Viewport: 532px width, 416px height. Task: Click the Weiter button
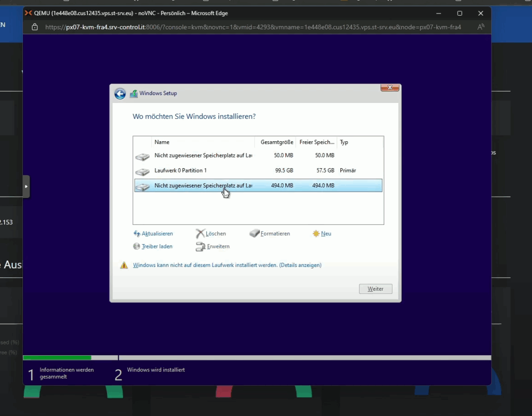click(376, 289)
